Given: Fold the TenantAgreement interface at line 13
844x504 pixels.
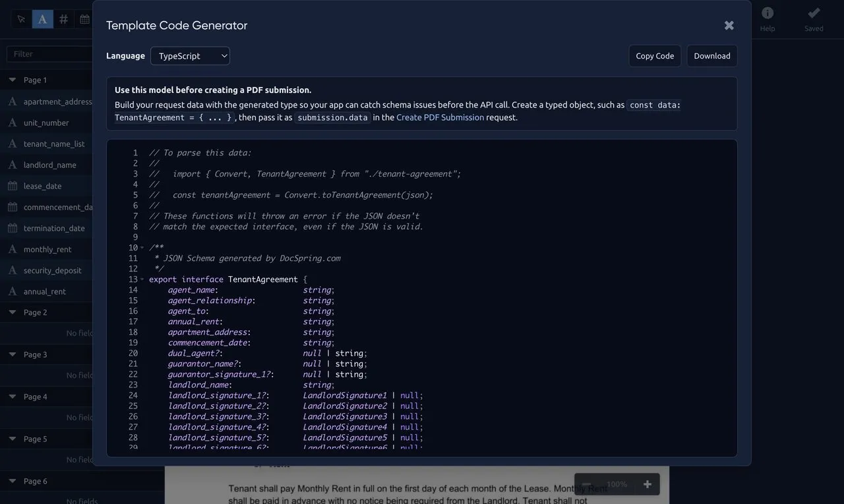Looking at the screenshot, I should coord(142,279).
